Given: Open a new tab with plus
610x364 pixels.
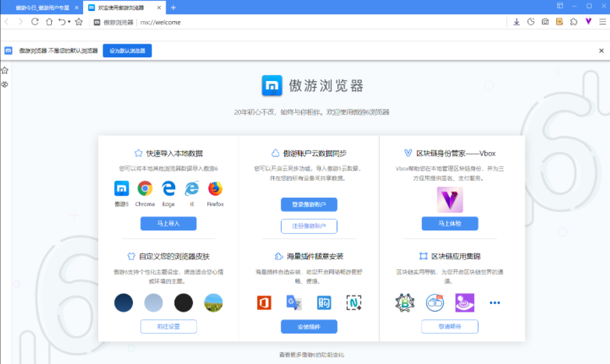Looking at the screenshot, I should coord(173,7).
